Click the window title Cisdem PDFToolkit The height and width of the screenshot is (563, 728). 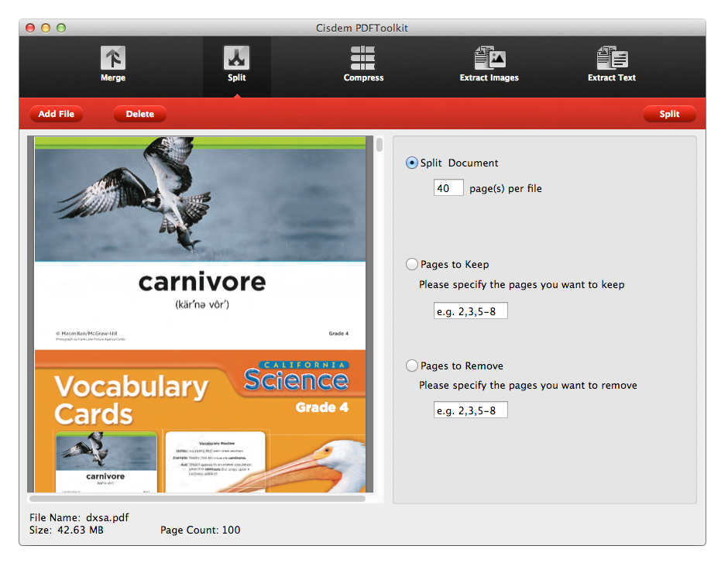point(362,28)
